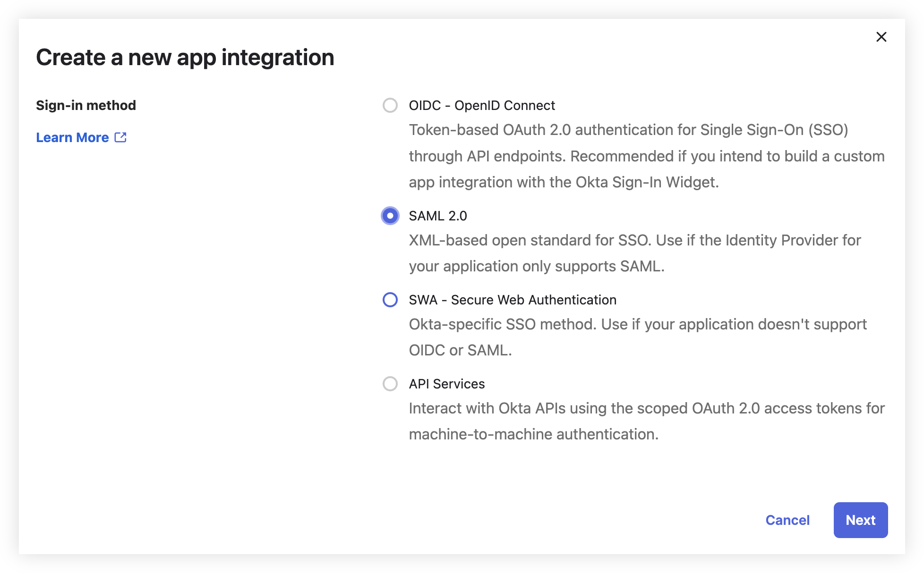Screen dimensions: 924x573
Task: Enable the API Services radio option
Action: [x=390, y=384]
